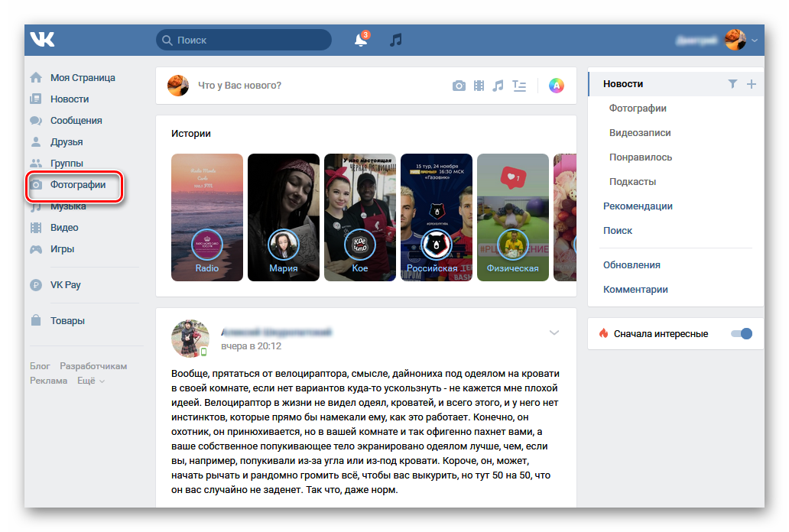Toggle the 'Сначала интересные' switch
This screenshot has height=532, width=789.
coord(742,333)
